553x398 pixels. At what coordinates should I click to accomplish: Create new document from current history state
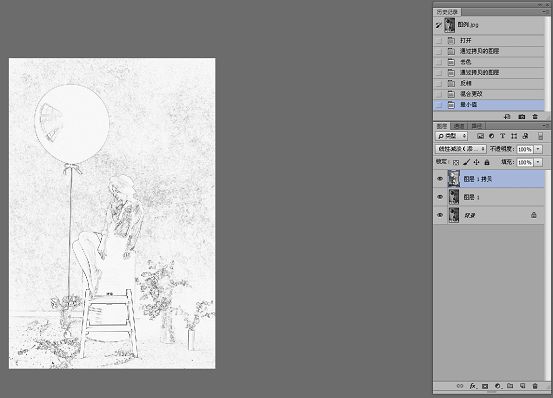507,116
